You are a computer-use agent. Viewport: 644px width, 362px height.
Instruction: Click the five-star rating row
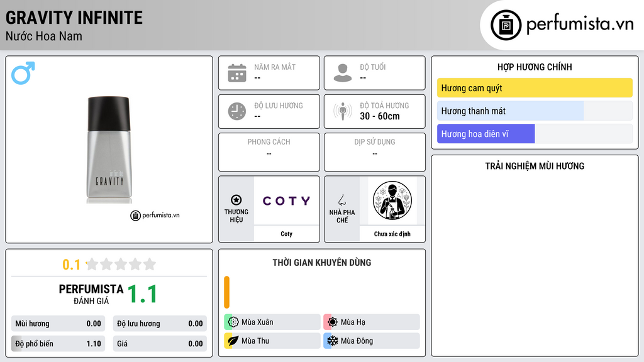[121, 264]
